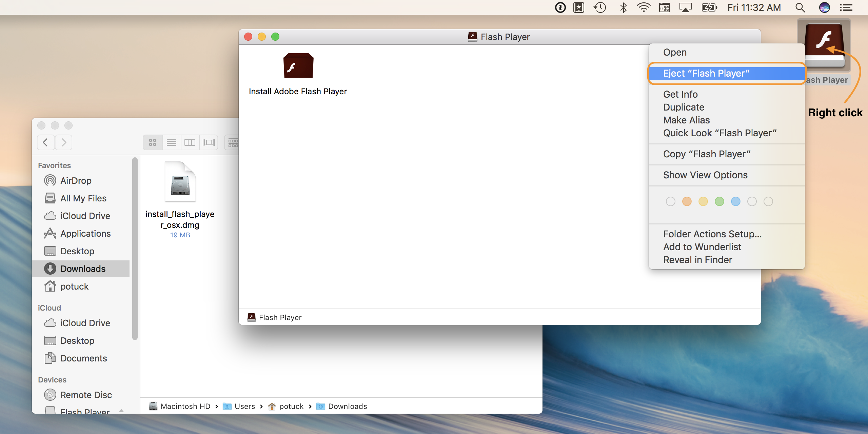
Task: Choose Eject "Flash Player" from context menu
Action: tap(706, 73)
